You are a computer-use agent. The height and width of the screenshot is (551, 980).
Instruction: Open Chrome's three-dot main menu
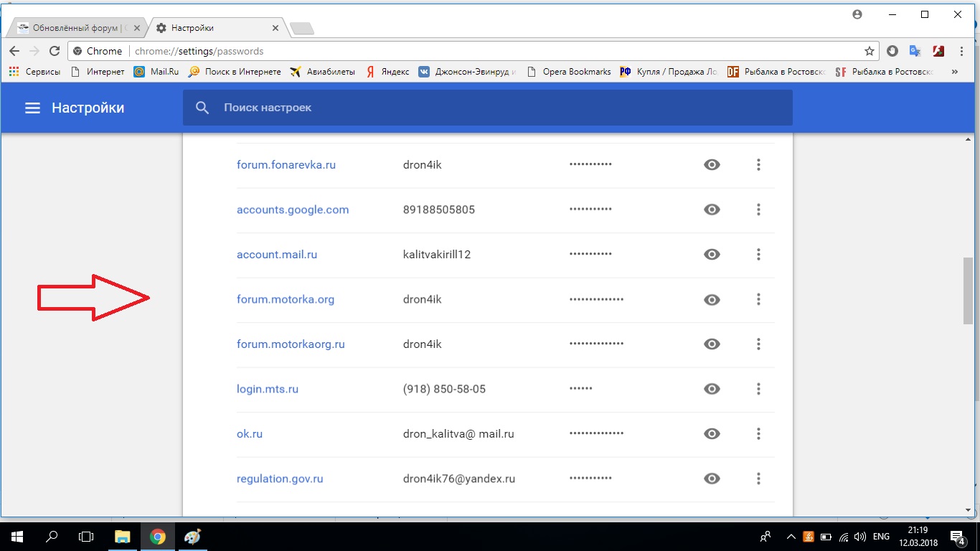tap(961, 51)
